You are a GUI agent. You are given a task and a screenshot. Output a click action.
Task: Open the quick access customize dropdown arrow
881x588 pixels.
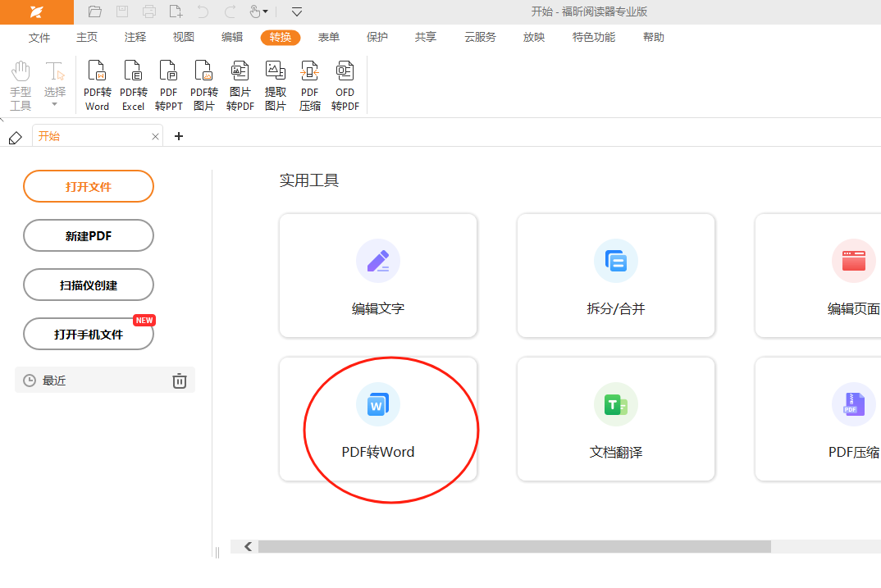coord(297,11)
